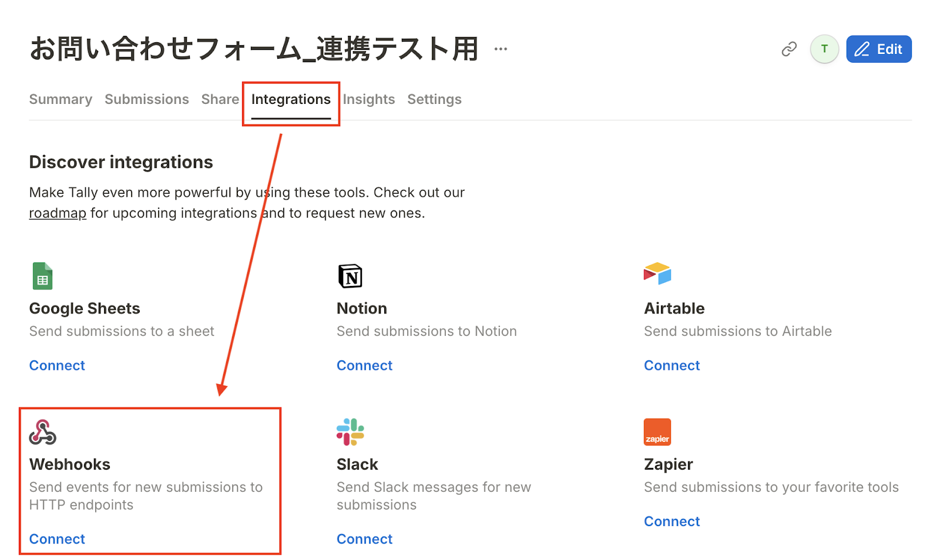
Task: Click the Discover integrations heading
Action: pyautogui.click(x=121, y=162)
